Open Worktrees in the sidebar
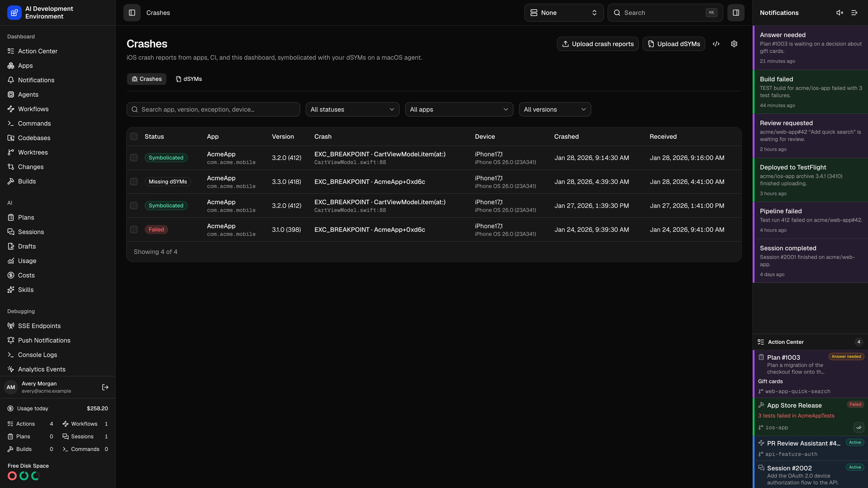This screenshot has height=488, width=868. click(58, 152)
